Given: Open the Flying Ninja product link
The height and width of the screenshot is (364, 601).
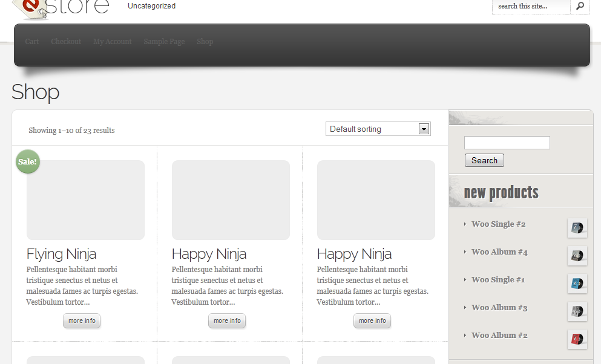Looking at the screenshot, I should (61, 253).
